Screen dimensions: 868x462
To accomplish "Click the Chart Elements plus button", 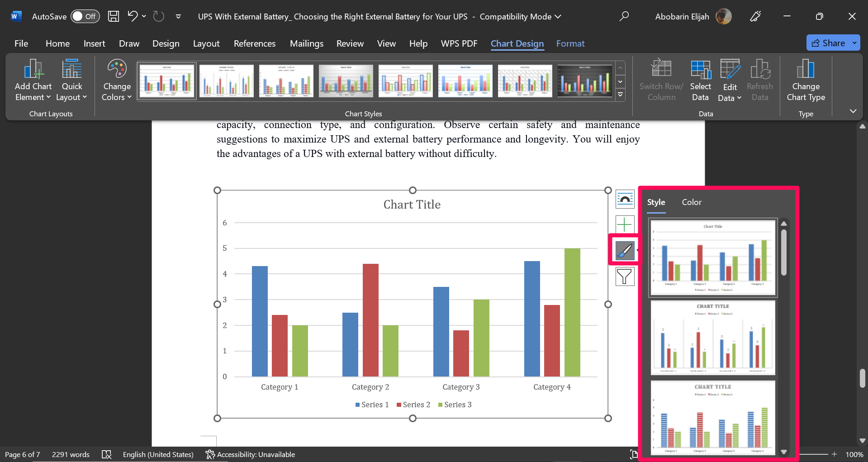I will coord(625,224).
